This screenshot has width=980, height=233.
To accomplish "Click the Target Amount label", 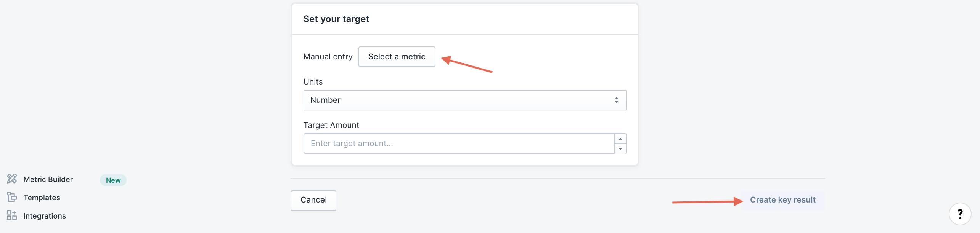I will (x=331, y=125).
